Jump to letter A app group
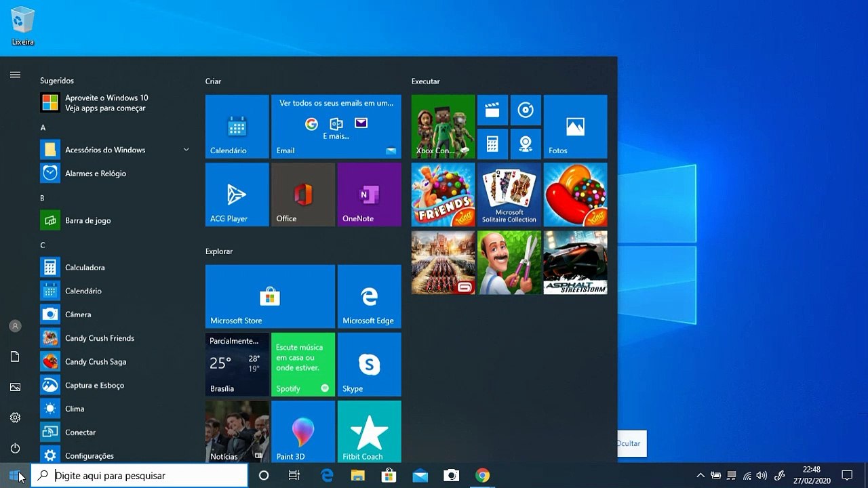The width and height of the screenshot is (868, 488). click(x=43, y=127)
